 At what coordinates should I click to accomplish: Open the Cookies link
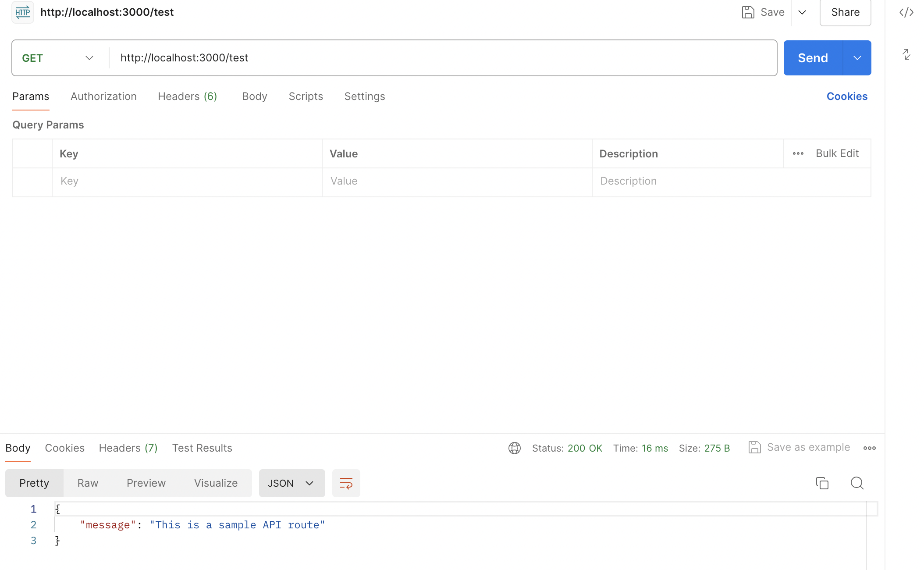846,96
